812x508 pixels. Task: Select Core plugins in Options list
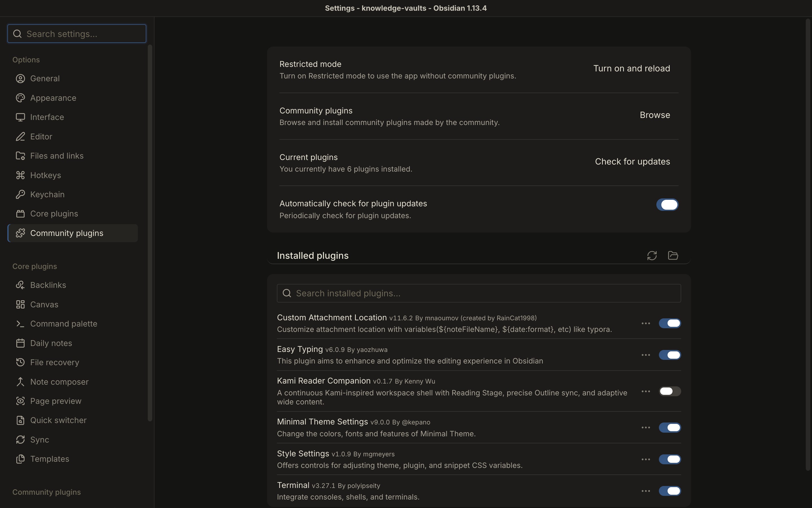[73, 214]
